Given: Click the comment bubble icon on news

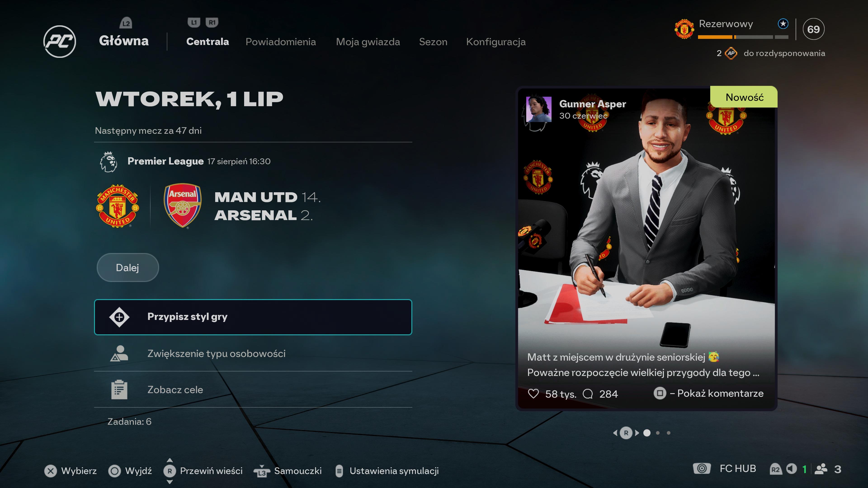Looking at the screenshot, I should pos(588,393).
